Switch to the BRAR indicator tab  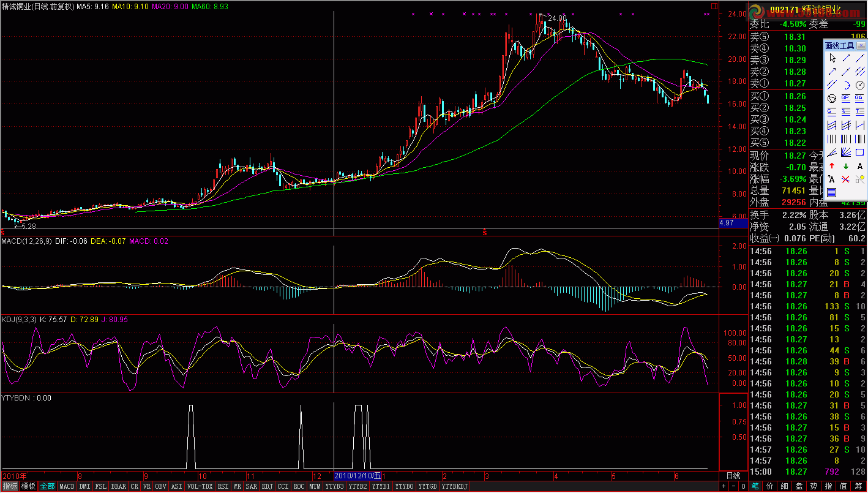click(119, 486)
